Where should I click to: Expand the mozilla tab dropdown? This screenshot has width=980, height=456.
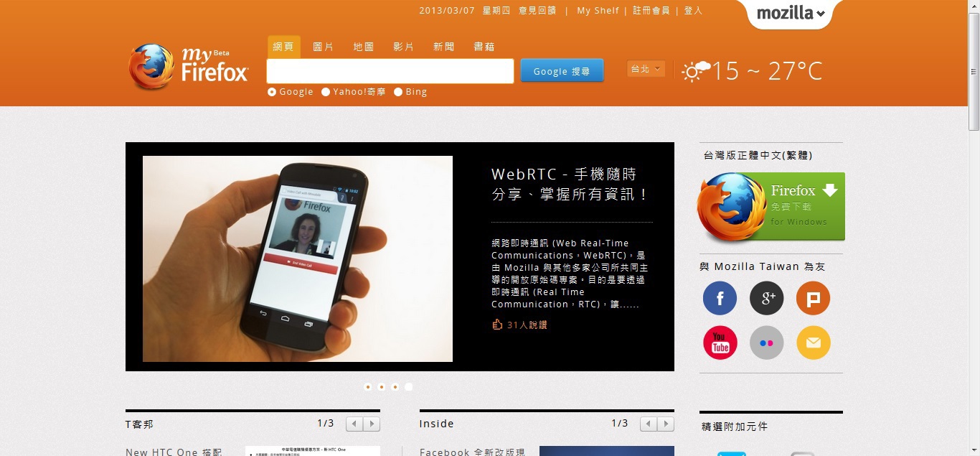pos(791,14)
